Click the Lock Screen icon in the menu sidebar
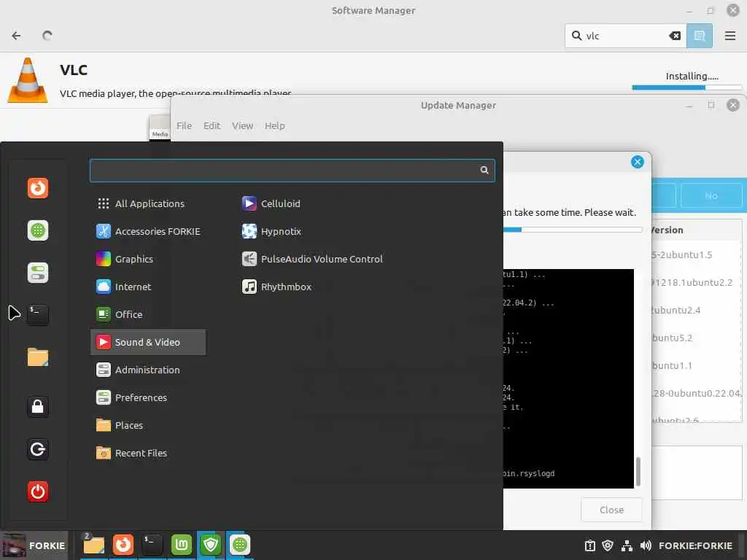The image size is (747, 560). [38, 407]
